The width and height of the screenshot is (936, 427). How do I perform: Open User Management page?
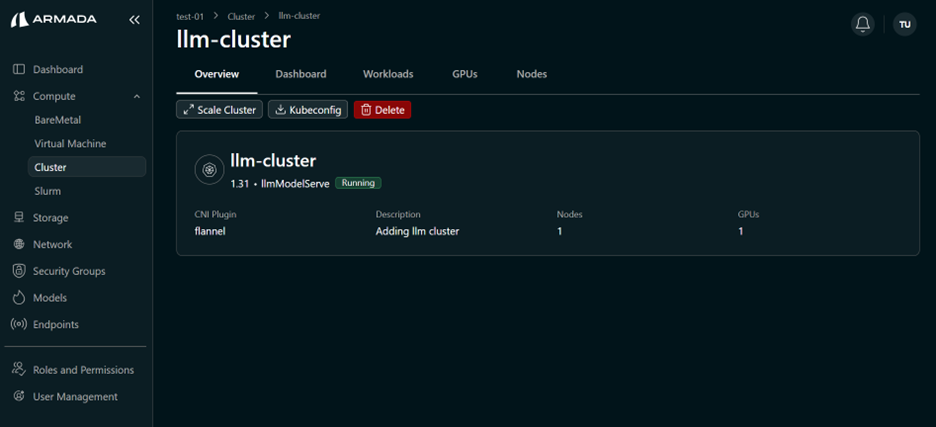76,397
